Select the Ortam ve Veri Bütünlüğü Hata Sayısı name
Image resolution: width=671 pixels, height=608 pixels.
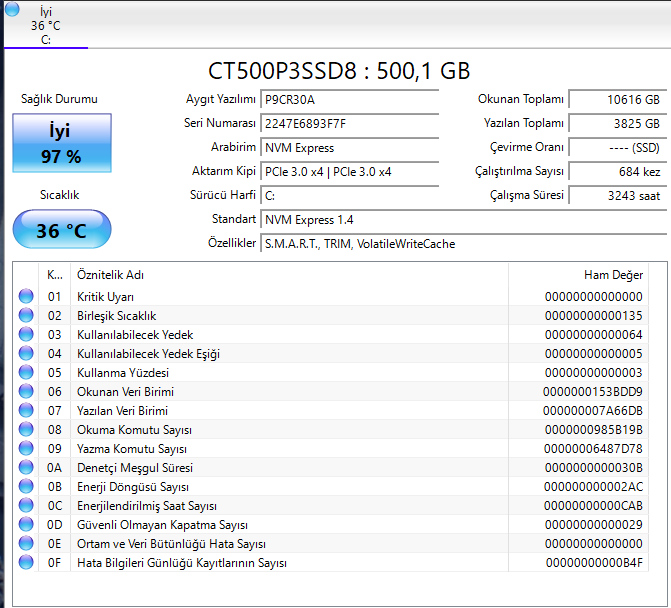(171, 544)
